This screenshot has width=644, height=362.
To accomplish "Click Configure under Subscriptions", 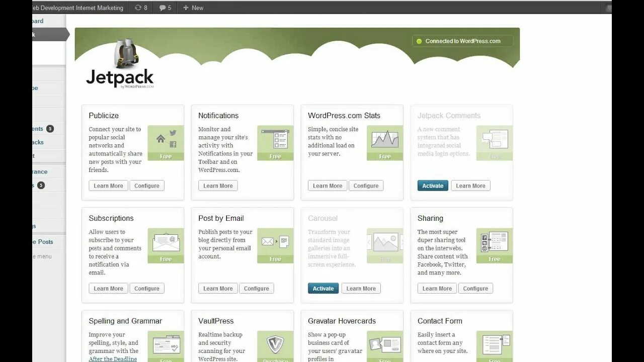I will click(x=147, y=289).
